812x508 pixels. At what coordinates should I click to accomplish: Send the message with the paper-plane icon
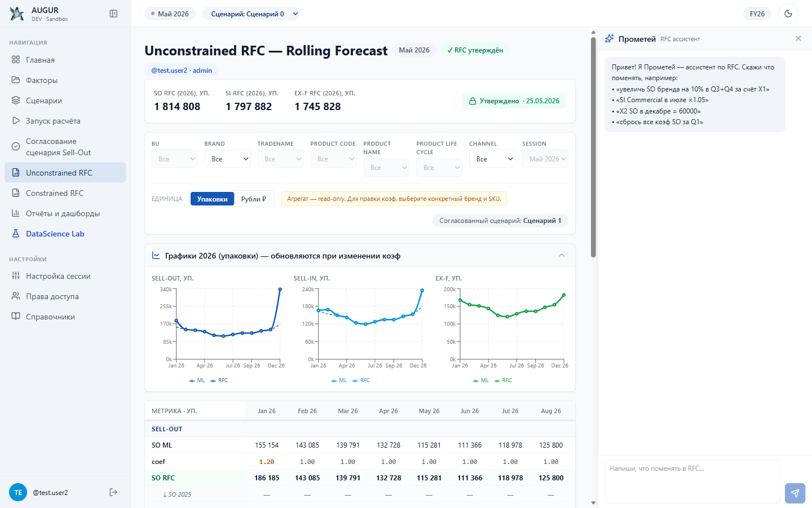coord(795,493)
